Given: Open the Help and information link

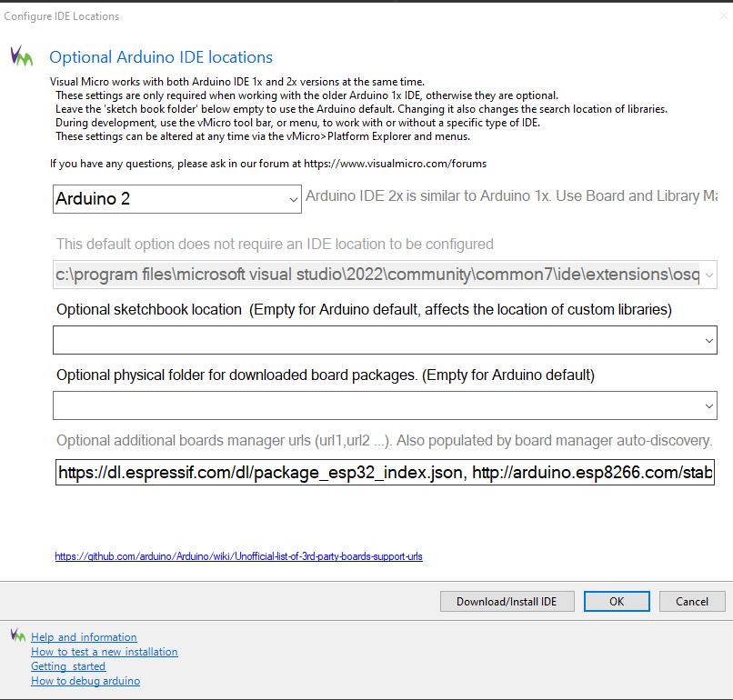Looking at the screenshot, I should click(x=84, y=637).
